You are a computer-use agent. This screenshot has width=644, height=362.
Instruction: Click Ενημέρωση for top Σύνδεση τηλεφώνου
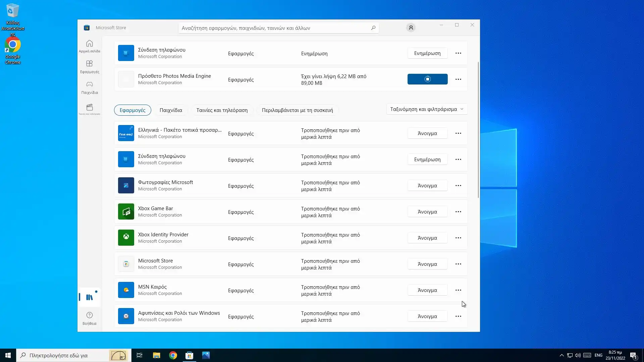(427, 53)
